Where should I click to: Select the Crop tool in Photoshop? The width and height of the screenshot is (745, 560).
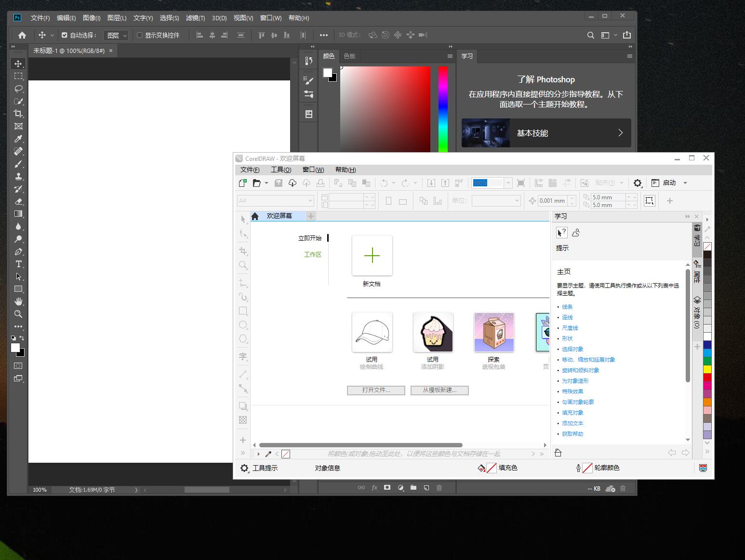pos(18,114)
